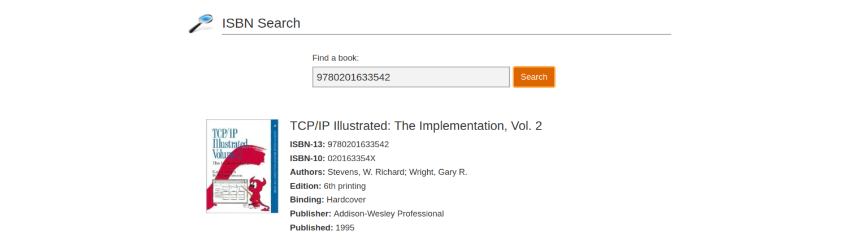Click the ISBN-10 value 020163354X

coord(351,158)
